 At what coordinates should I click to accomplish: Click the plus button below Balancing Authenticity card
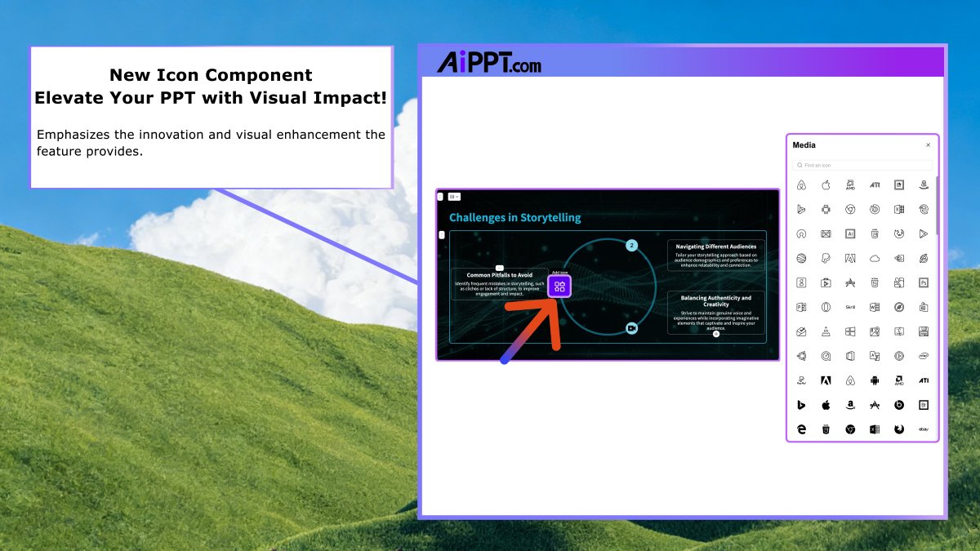pyautogui.click(x=716, y=334)
